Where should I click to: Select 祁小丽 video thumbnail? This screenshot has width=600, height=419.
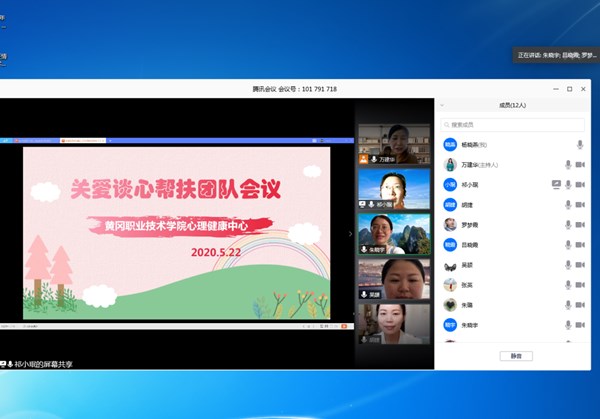click(x=394, y=189)
